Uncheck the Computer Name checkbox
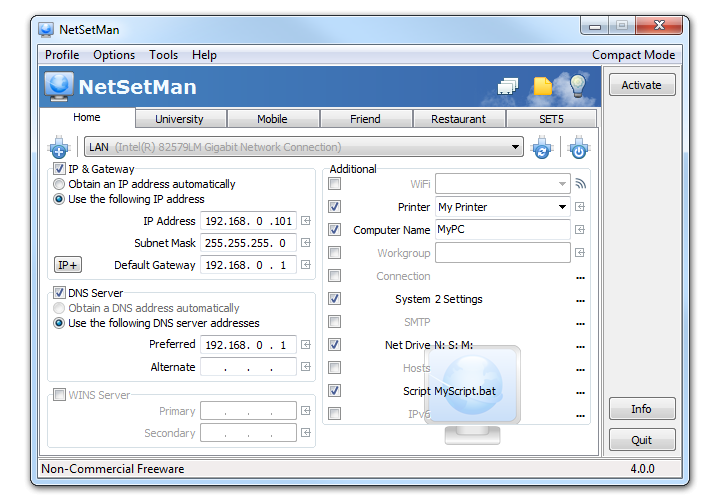 click(x=335, y=230)
